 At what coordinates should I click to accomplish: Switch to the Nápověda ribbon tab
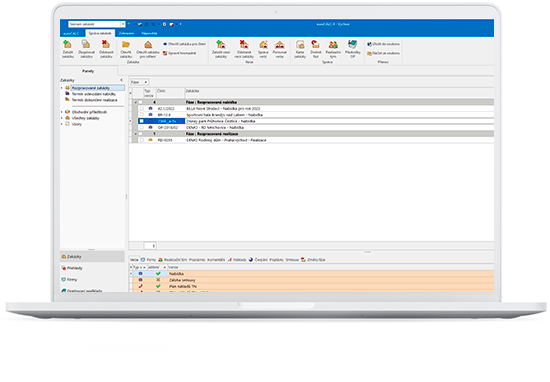pos(149,33)
